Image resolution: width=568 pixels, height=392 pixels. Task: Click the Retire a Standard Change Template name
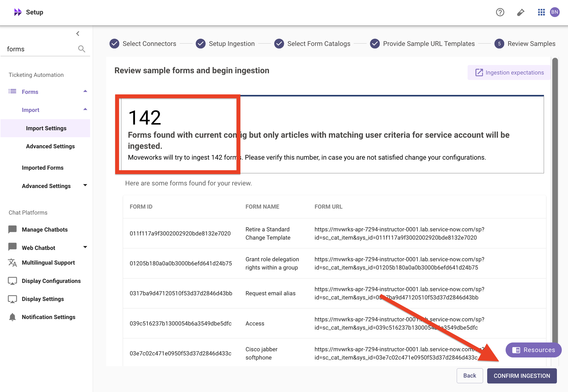coord(268,233)
